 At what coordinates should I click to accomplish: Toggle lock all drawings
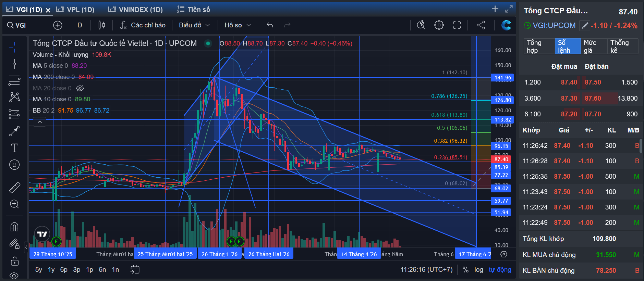click(x=14, y=261)
